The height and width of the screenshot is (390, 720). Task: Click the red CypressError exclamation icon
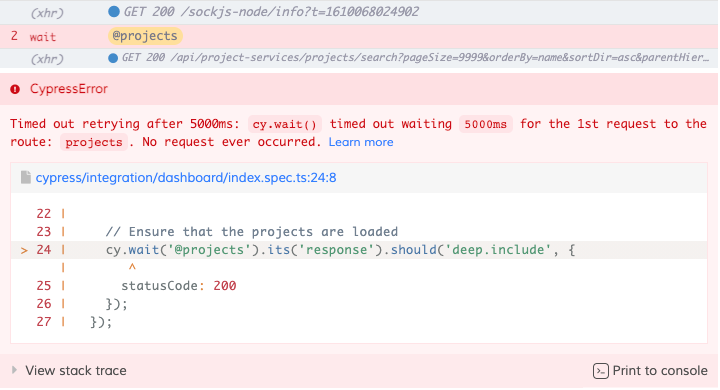[15, 89]
